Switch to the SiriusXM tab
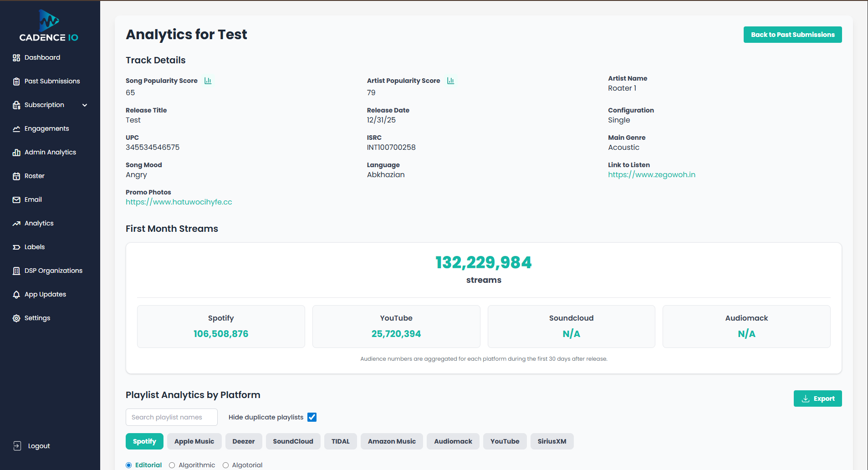The image size is (868, 470). pos(552,441)
